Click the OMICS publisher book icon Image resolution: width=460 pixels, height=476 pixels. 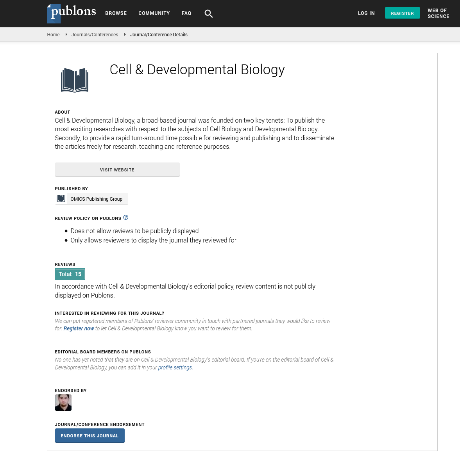coord(61,199)
